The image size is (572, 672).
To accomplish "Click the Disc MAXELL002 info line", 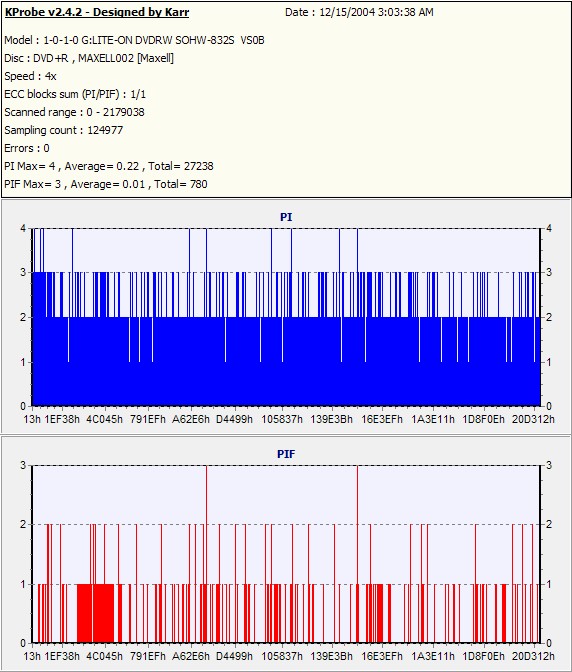I will point(89,58).
